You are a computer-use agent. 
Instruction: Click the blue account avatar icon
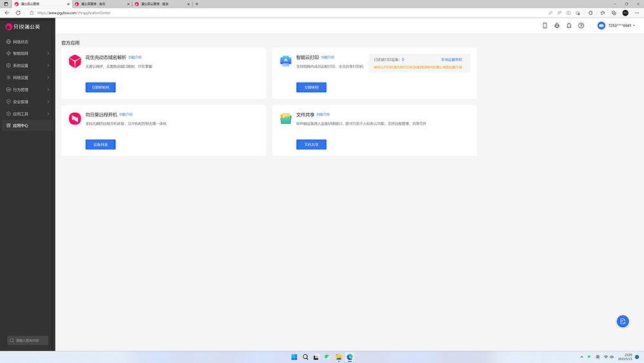pos(601,26)
